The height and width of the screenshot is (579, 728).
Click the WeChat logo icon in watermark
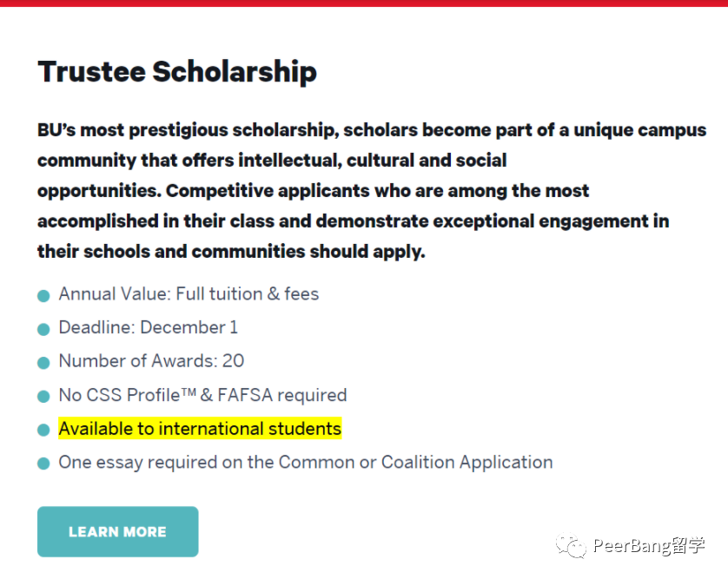571,546
